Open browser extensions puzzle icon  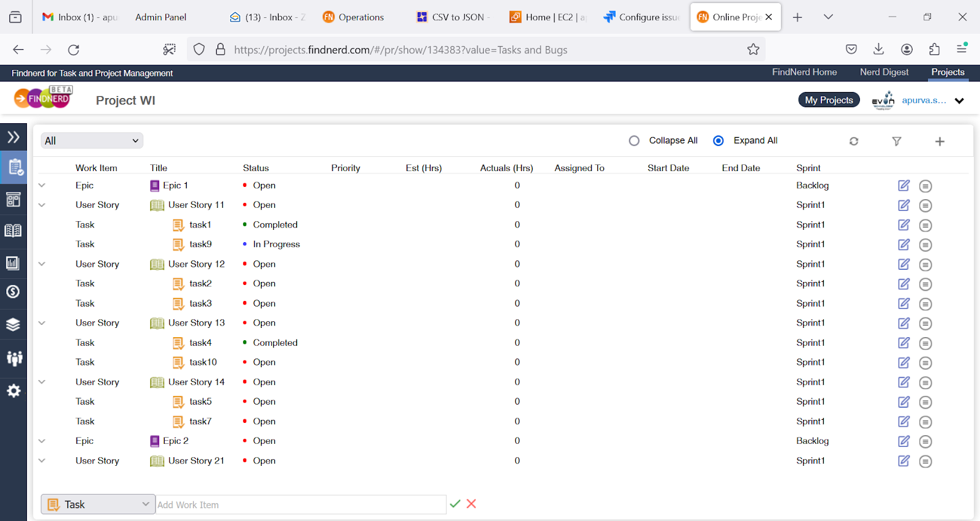(934, 49)
